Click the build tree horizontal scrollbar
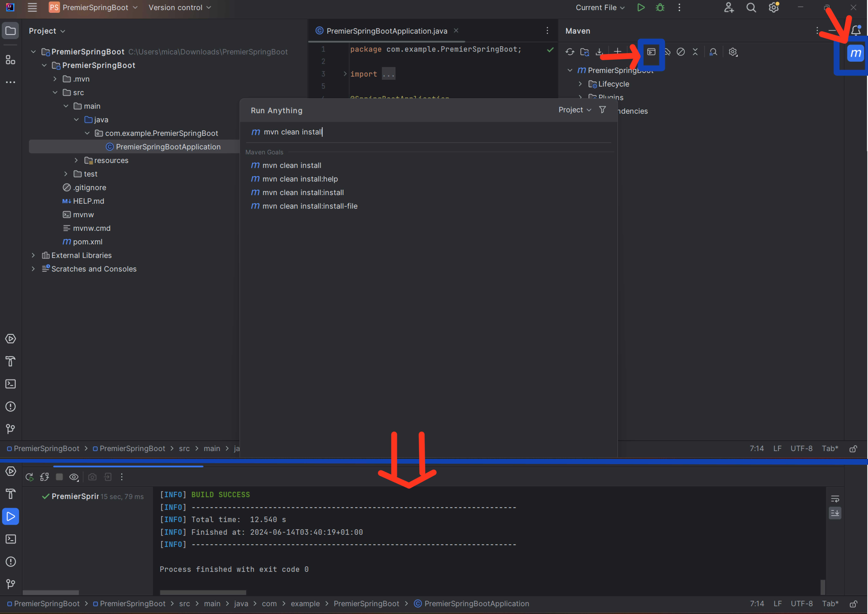The height and width of the screenshot is (614, 868). point(51,592)
